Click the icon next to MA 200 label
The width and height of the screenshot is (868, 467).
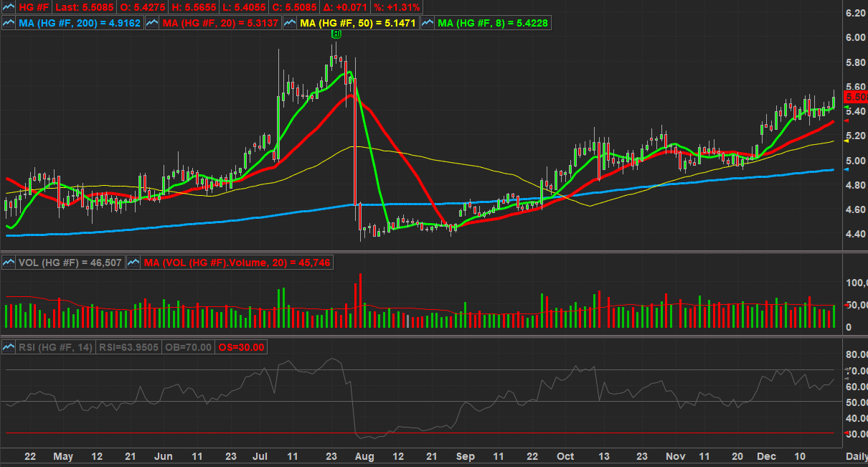(9, 23)
